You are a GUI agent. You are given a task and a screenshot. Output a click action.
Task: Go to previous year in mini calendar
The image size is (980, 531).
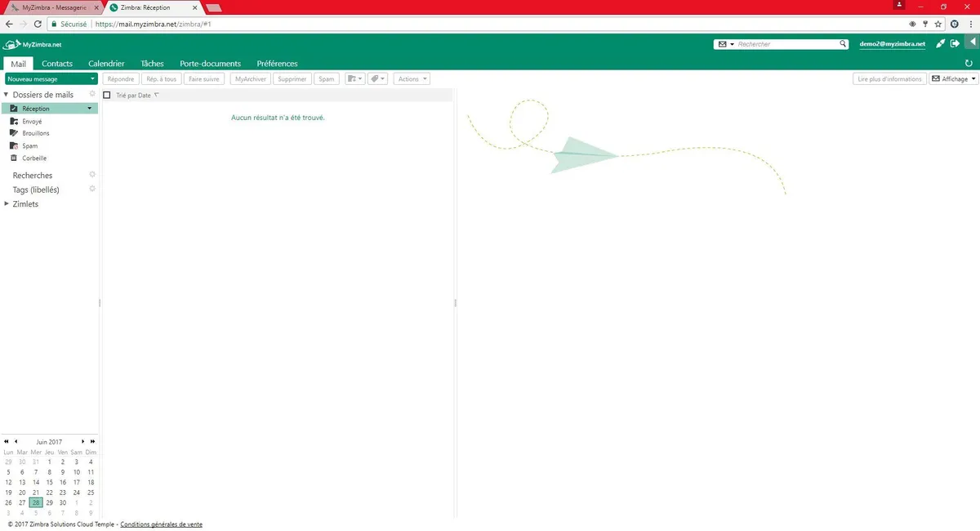(x=7, y=441)
